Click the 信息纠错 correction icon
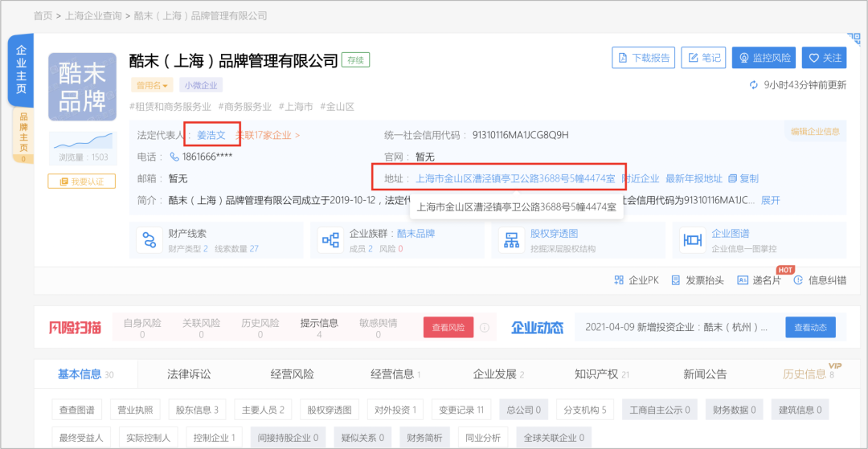This screenshot has width=868, height=449. [798, 280]
